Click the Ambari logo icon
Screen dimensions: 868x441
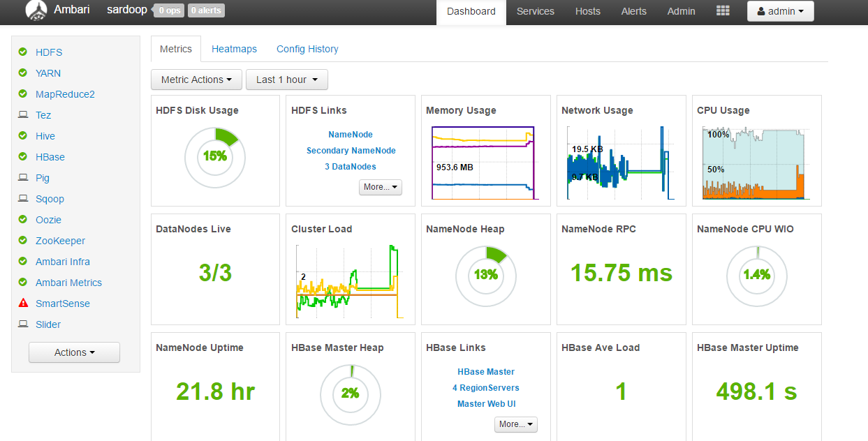click(x=36, y=10)
